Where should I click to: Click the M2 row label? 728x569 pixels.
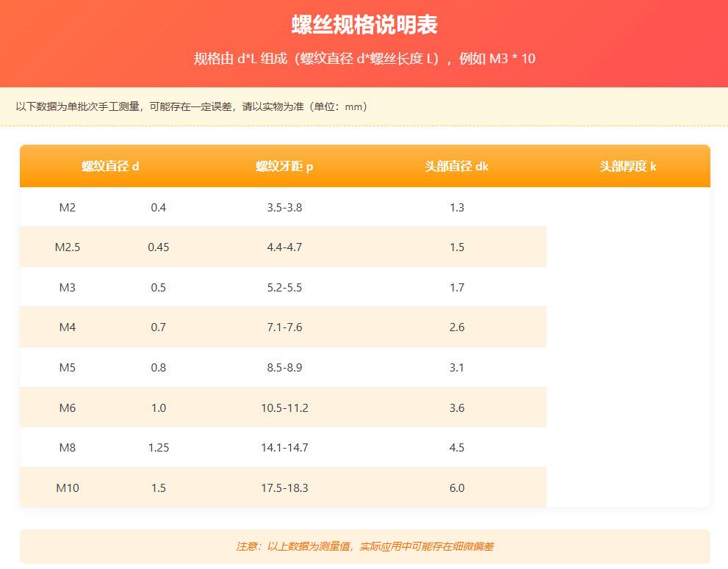tap(68, 208)
